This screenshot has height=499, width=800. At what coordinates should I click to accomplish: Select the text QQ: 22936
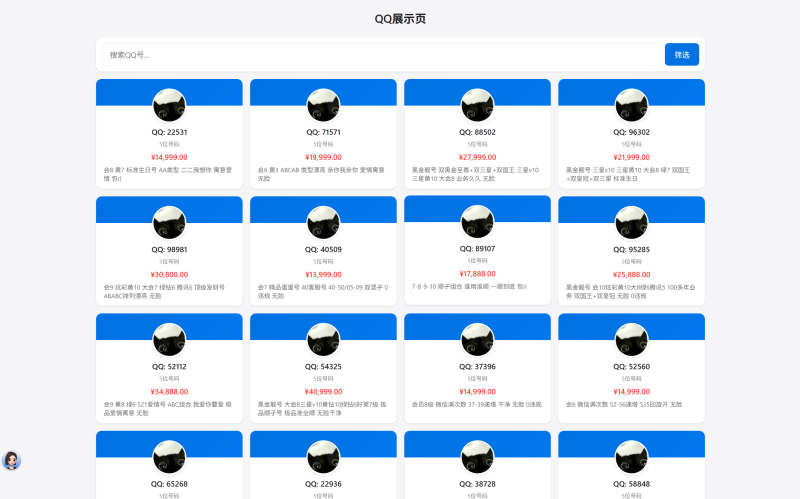point(323,484)
